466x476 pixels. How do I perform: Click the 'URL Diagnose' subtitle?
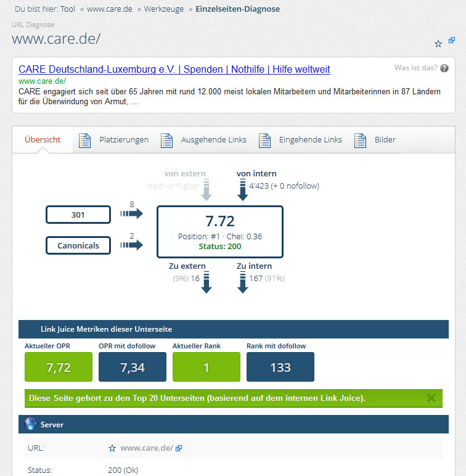(33, 25)
